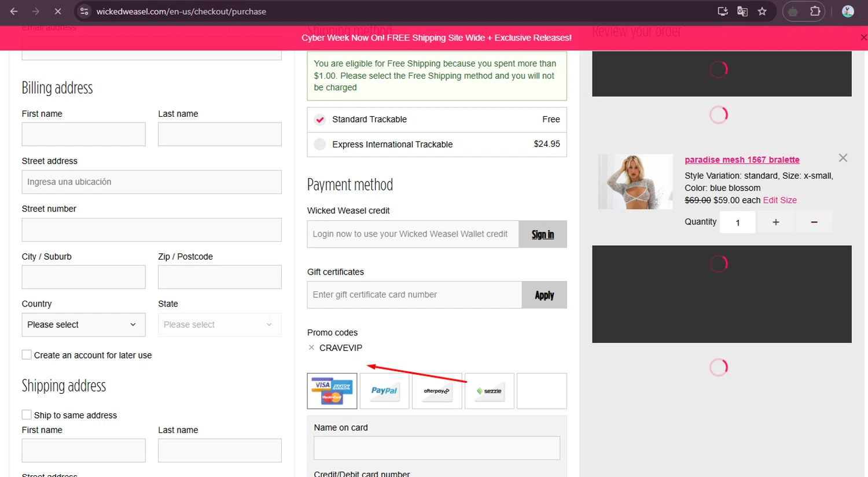868x477 pixels.
Task: Click the gift certificate card number field
Action: [414, 295]
